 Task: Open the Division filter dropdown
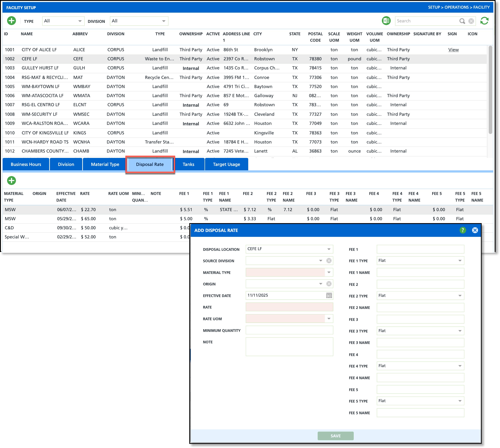(x=164, y=21)
